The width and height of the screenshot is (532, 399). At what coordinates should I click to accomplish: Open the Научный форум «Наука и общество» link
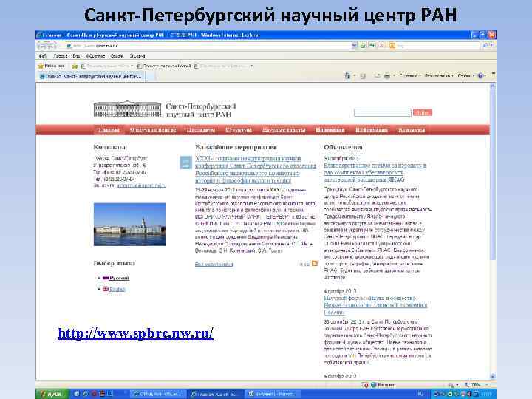point(375,305)
